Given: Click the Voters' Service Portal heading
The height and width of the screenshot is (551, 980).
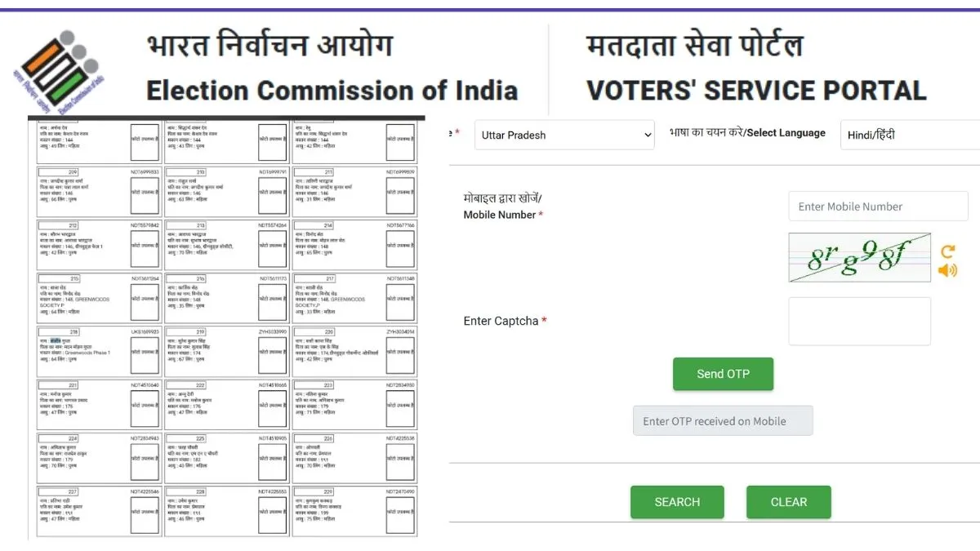Looking at the screenshot, I should pyautogui.click(x=755, y=90).
